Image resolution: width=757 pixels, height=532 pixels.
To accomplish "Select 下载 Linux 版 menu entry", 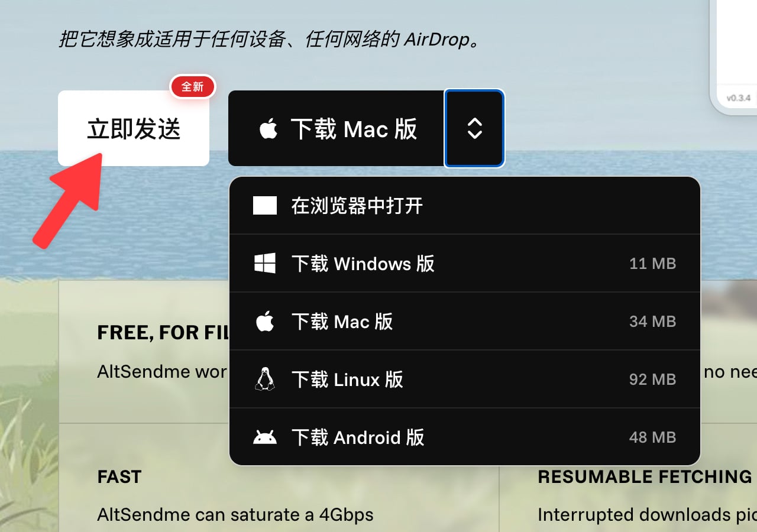I will (464, 379).
